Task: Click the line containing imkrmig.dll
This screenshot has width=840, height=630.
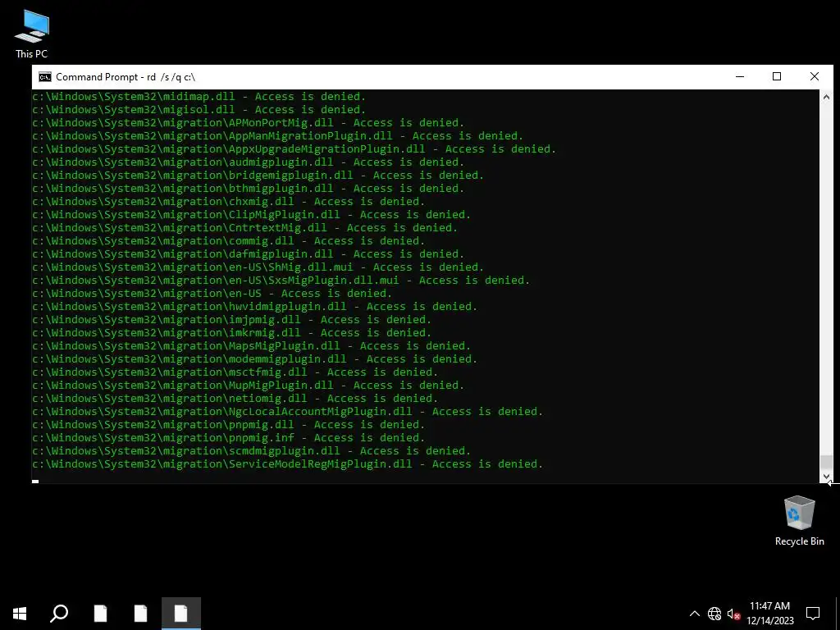Action: (231, 333)
